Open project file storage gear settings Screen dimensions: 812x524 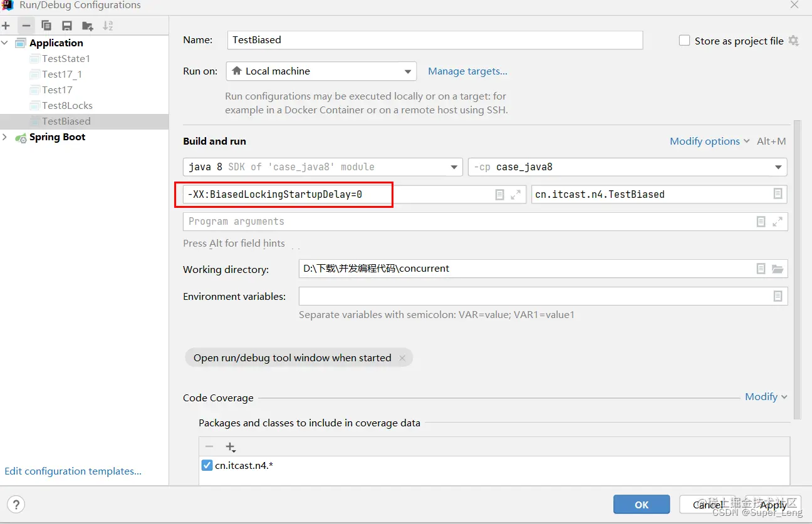[794, 41]
